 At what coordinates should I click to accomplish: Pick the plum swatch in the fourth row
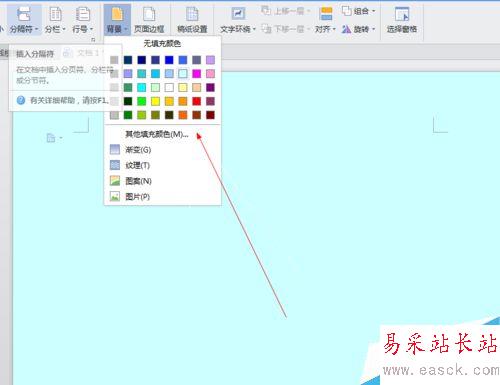pyautogui.click(x=210, y=101)
